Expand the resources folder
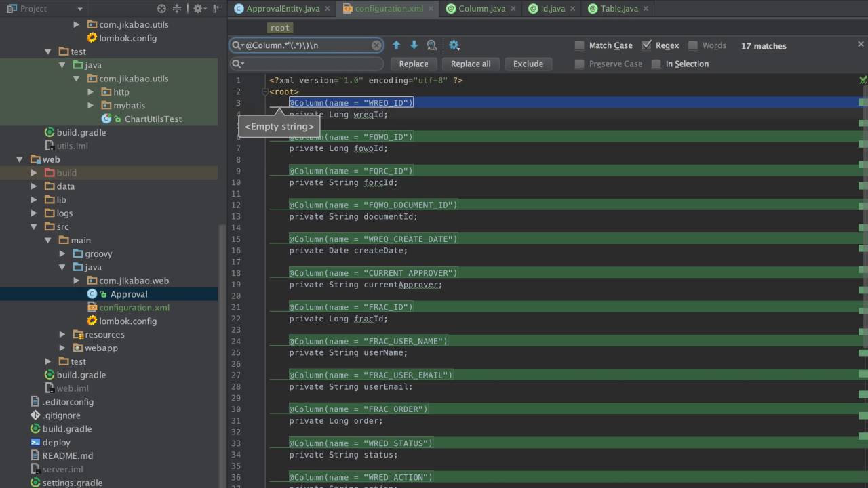The image size is (868, 488). (x=62, y=334)
